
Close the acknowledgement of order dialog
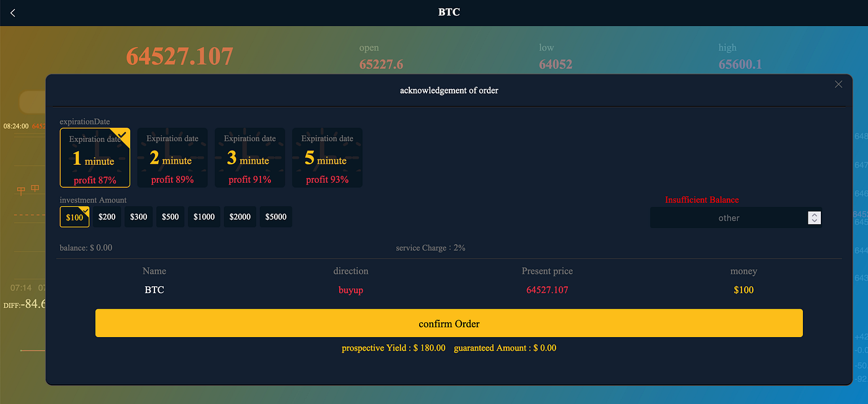tap(838, 84)
